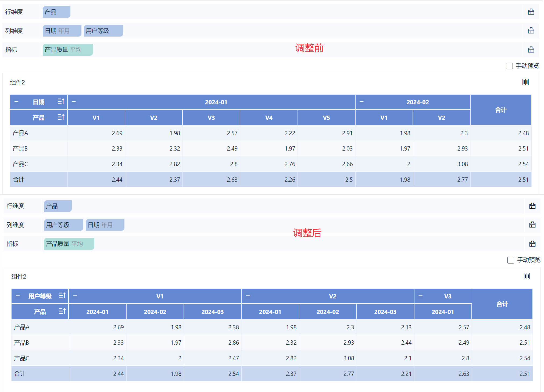Image resolution: width=544 pixels, height=392 pixels.
Task: Click the clear icon in top 指标 row
Action: [x=531, y=50]
